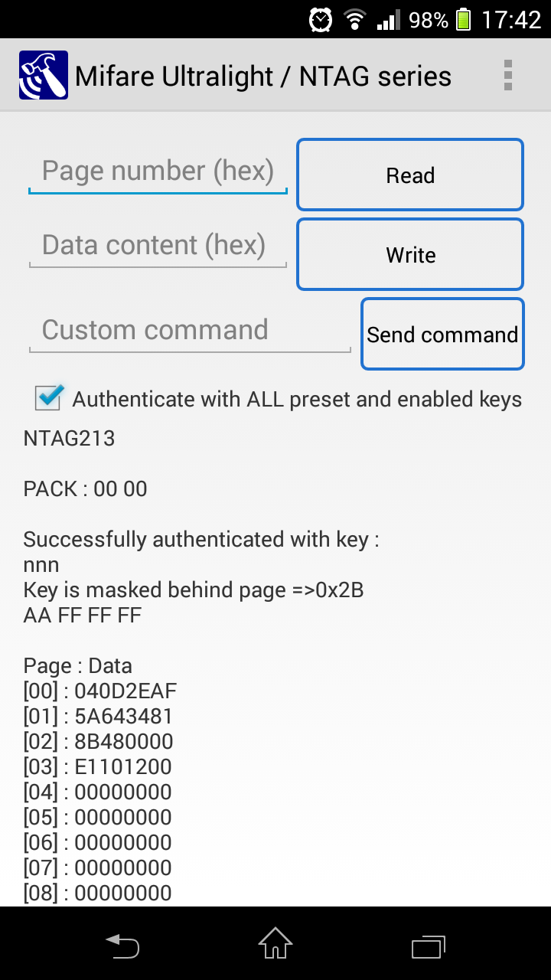Tap the Android home navigation icon
Viewport: 551px width, 980px height.
[275, 943]
